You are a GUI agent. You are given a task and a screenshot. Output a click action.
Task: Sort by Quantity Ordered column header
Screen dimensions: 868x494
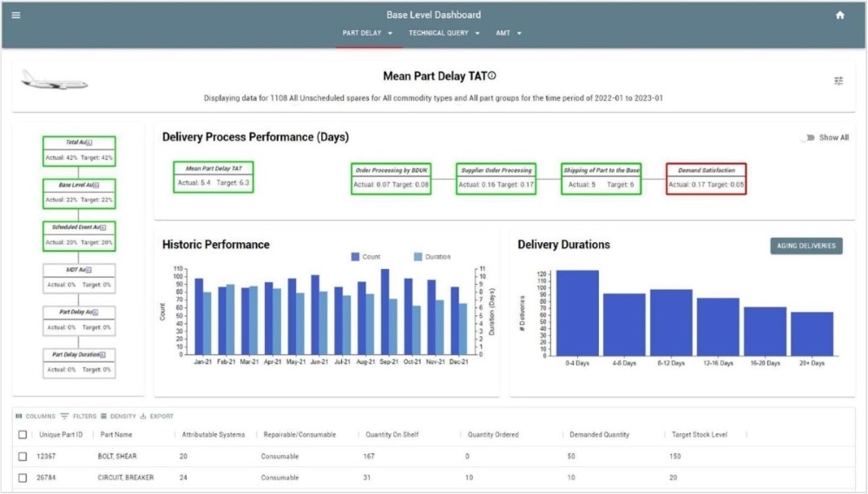(493, 435)
